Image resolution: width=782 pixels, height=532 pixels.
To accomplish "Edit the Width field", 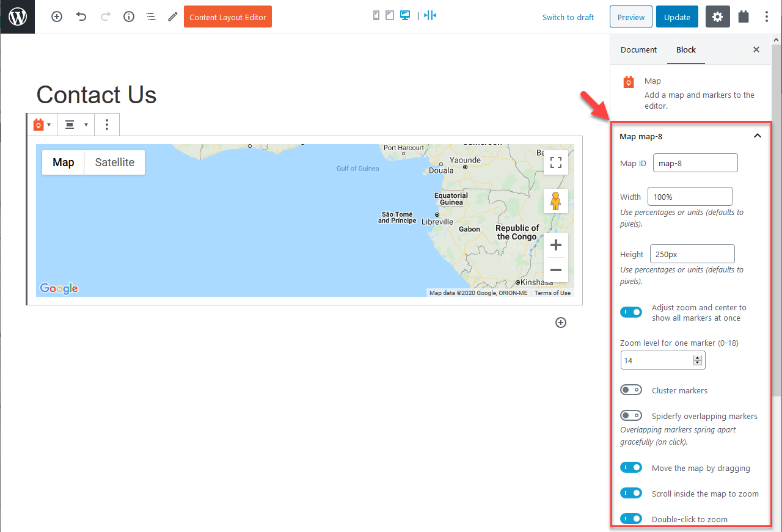I will (690, 197).
